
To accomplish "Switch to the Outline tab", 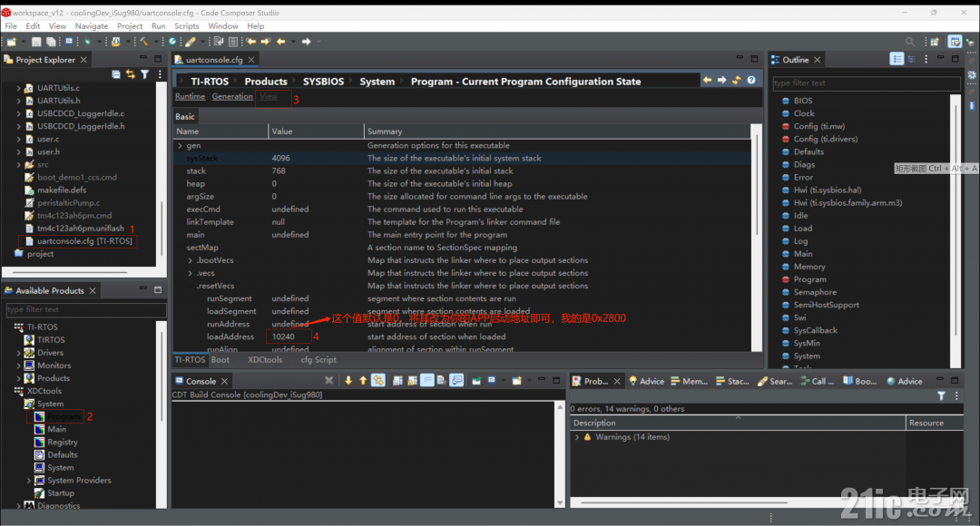I will (x=795, y=60).
